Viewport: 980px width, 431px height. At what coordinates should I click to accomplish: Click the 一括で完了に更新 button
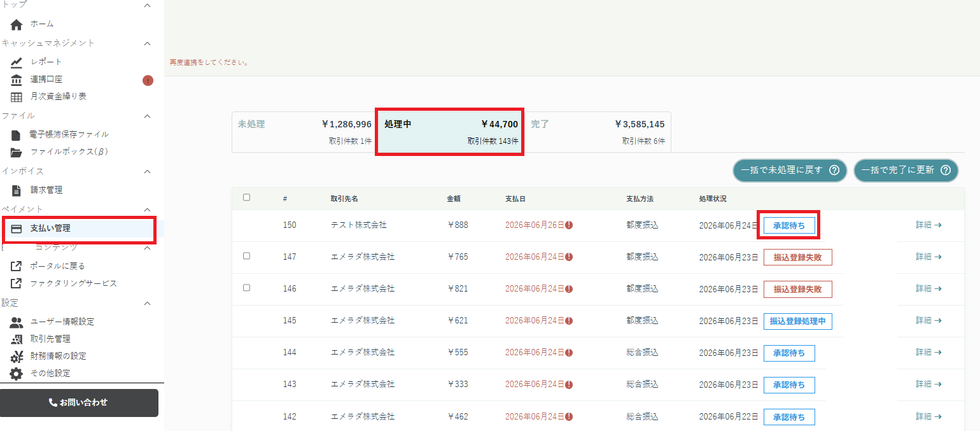pos(906,171)
